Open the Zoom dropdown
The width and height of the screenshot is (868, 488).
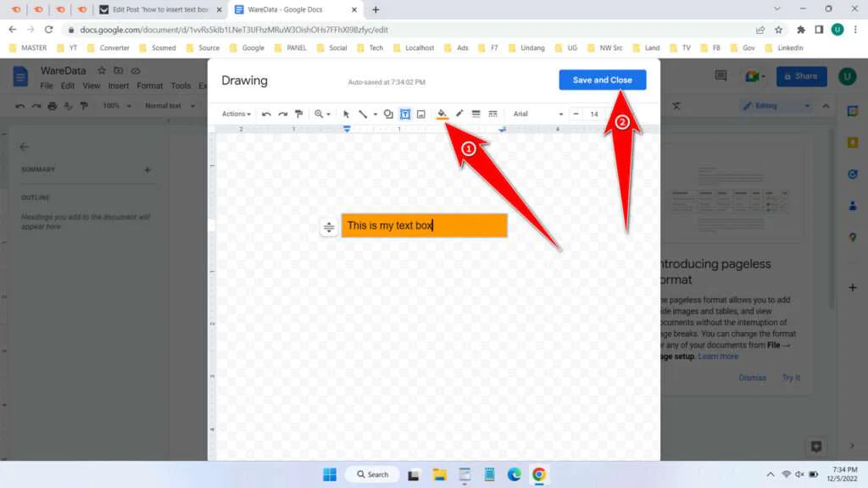pyautogui.click(x=320, y=114)
